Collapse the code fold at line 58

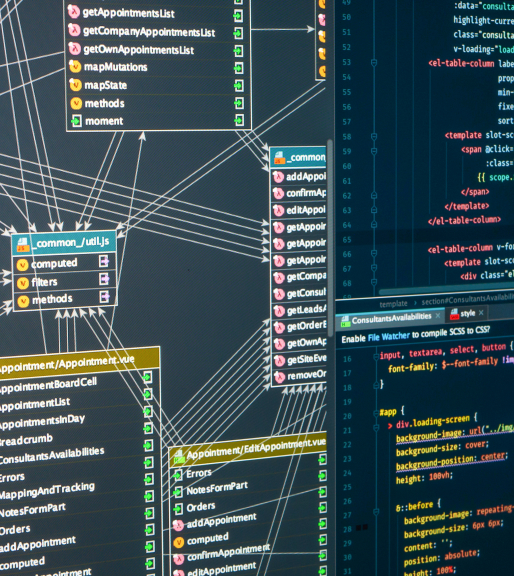[x=374, y=137]
